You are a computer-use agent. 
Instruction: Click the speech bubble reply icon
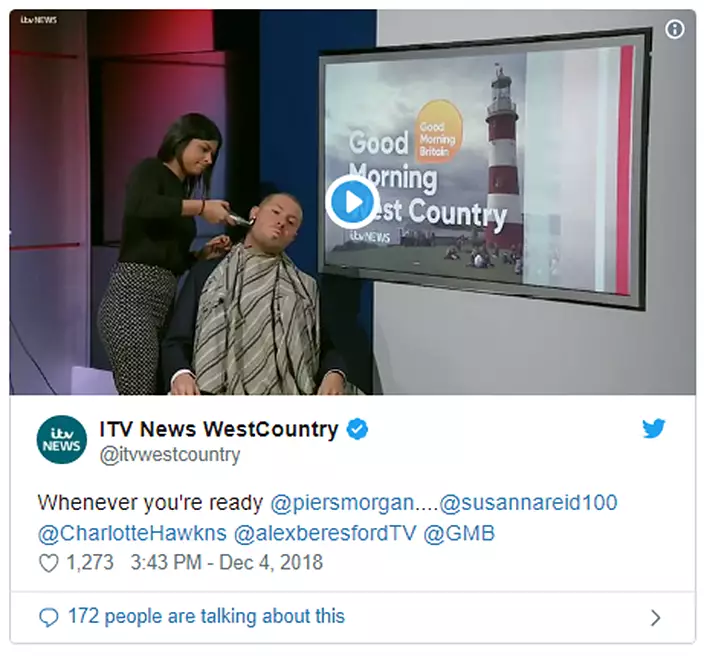(x=48, y=617)
